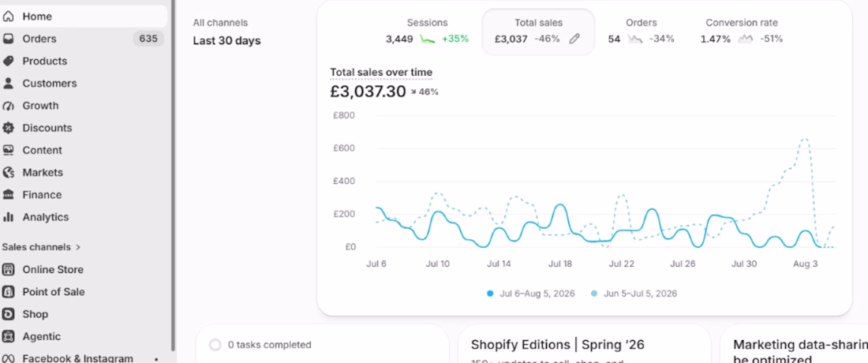868x363 pixels.
Task: Open the Total sales over time report
Action: (381, 73)
